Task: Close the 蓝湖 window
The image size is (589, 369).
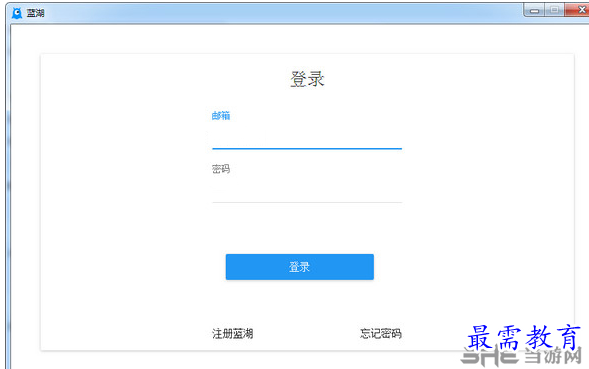Action: click(578, 10)
